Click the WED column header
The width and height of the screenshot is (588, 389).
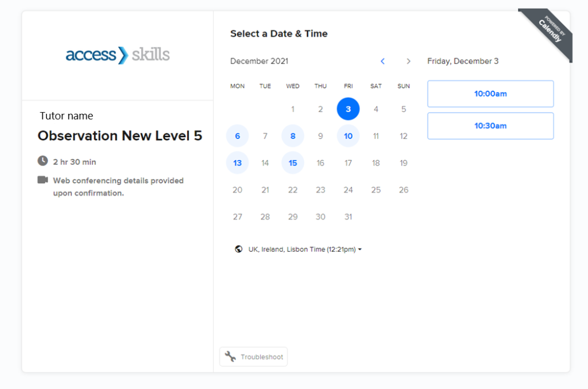pos(293,86)
